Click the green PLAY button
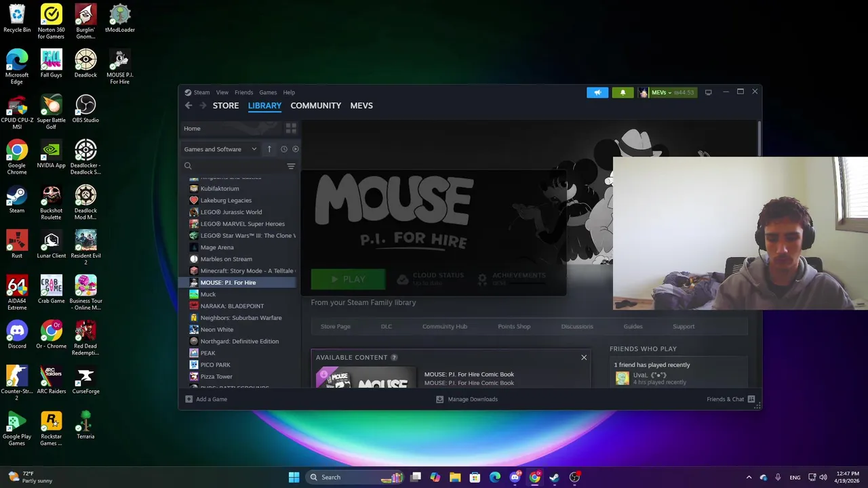The image size is (868, 488). (x=348, y=279)
